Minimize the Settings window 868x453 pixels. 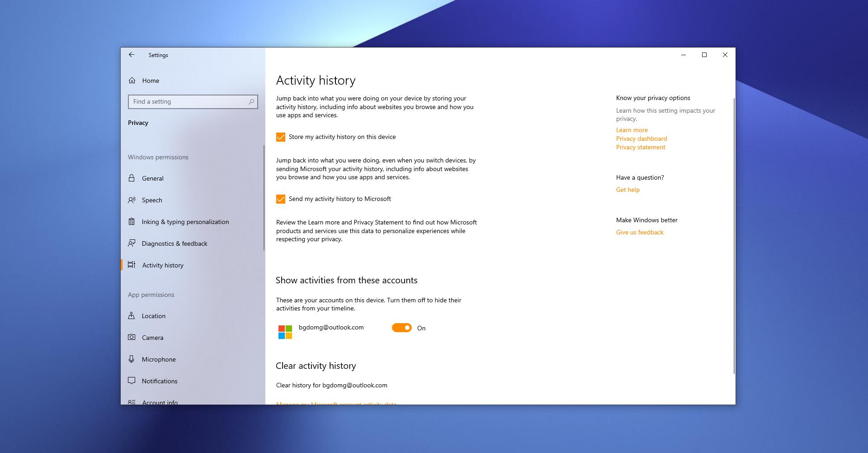(x=684, y=55)
